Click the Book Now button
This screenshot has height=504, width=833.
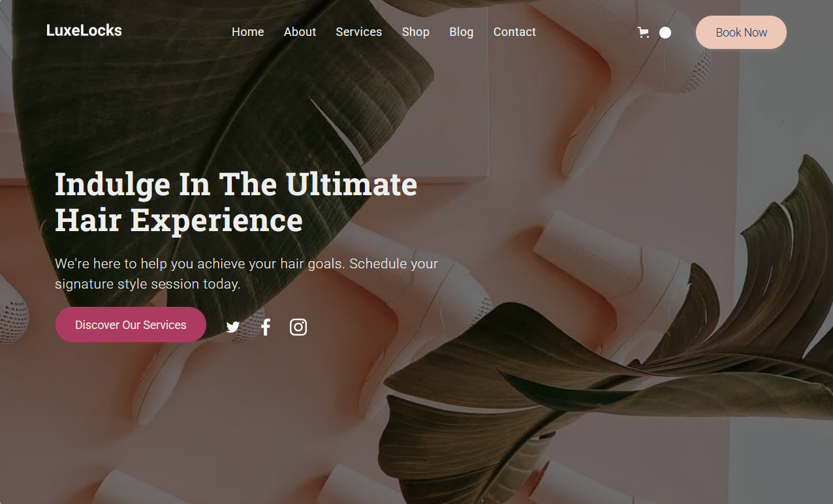pyautogui.click(x=741, y=33)
